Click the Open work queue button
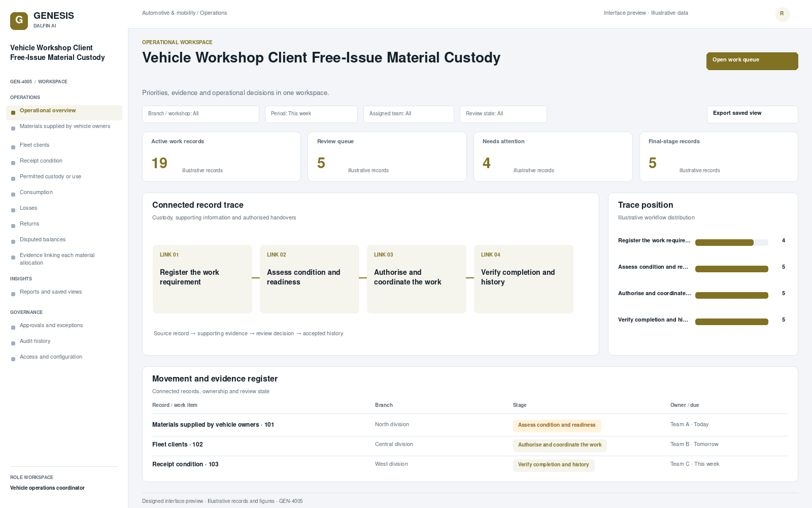 752,61
